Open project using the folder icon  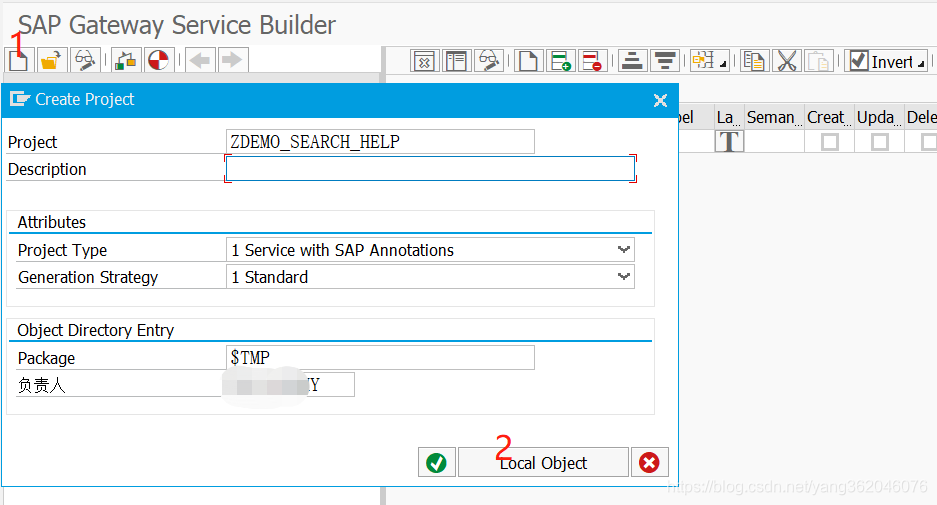[51, 60]
